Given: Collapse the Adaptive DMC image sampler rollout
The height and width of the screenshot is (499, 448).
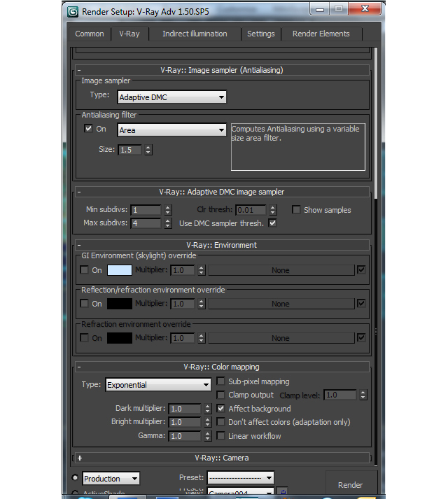Looking at the screenshot, I should point(222,192).
